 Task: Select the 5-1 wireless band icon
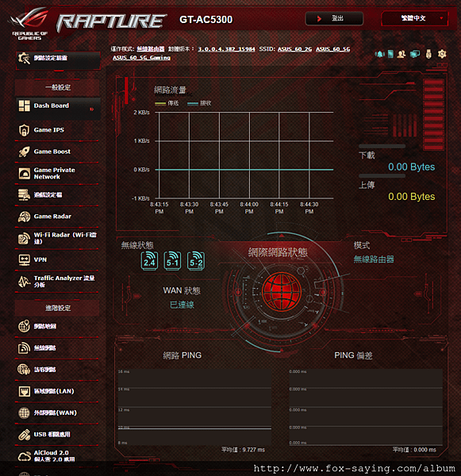[x=172, y=260]
